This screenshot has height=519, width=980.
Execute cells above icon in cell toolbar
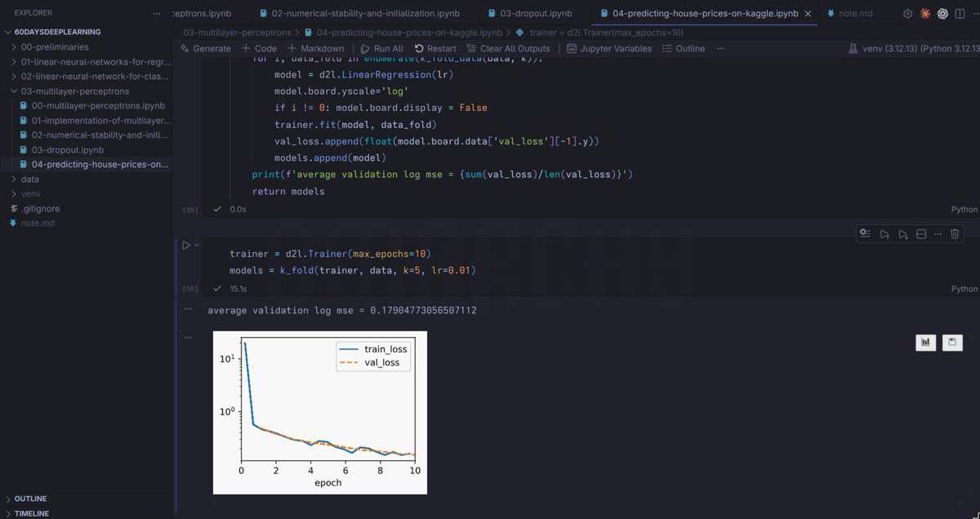click(884, 234)
